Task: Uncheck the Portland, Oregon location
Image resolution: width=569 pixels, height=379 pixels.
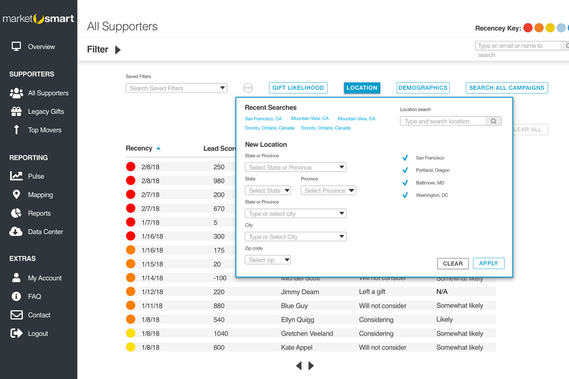Action: pyautogui.click(x=405, y=170)
